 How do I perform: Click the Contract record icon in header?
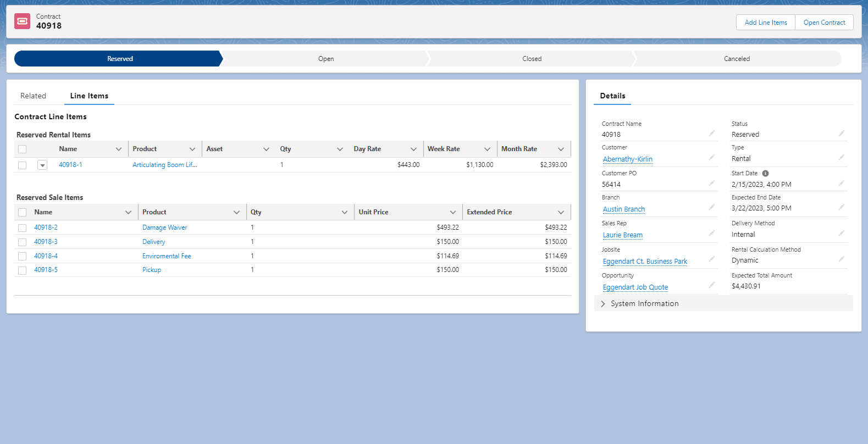pos(23,21)
